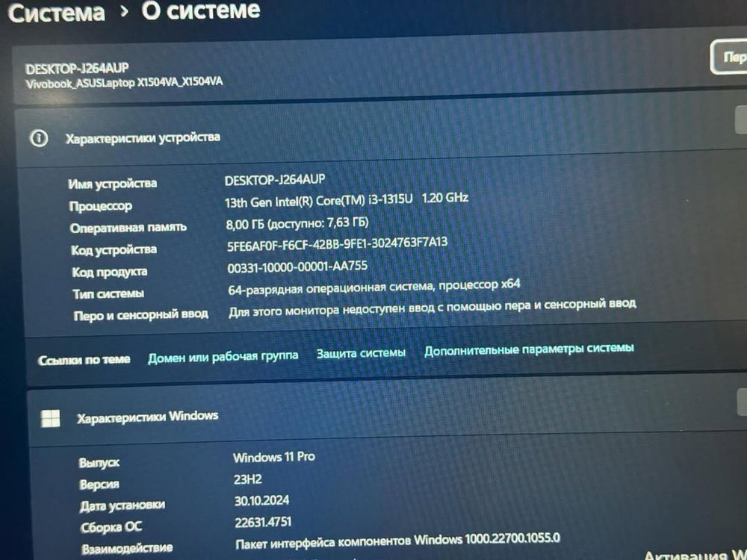Click the Оперативная память label

coord(128,228)
